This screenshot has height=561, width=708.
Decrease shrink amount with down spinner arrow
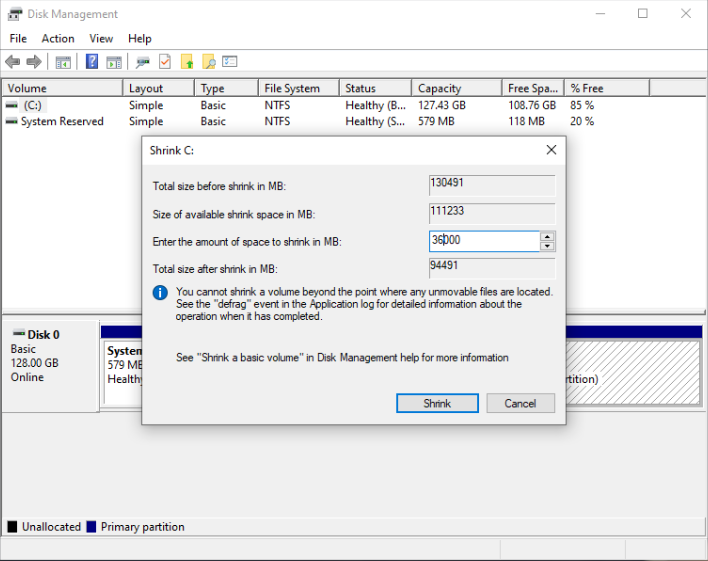point(547,246)
